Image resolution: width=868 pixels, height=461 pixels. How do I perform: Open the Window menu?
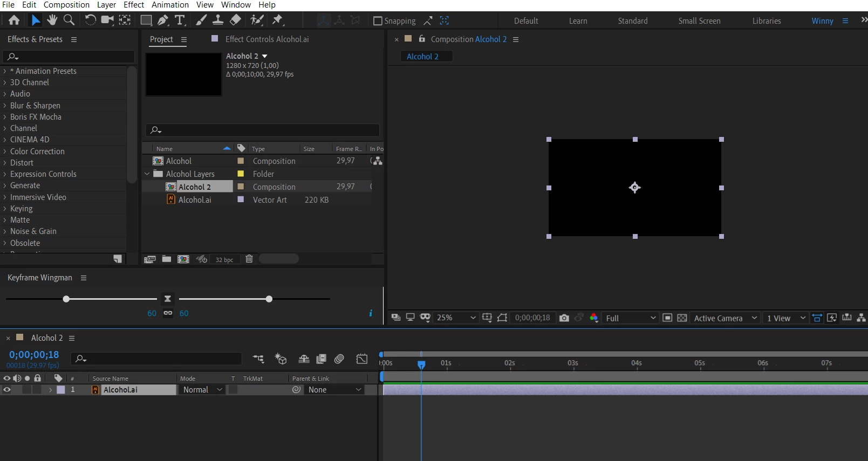tap(236, 5)
